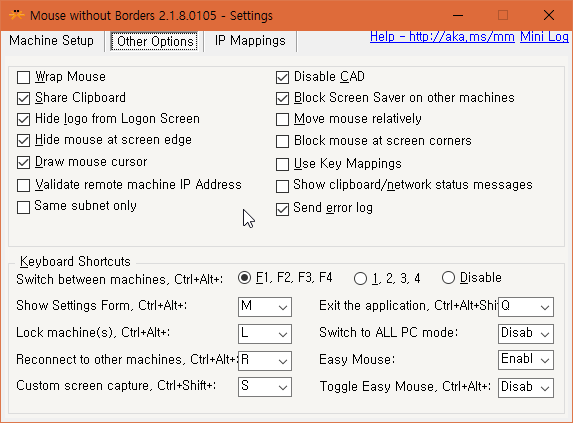
Task: Expand the Toggle Easy Mouse shortcut dropdown
Action: (x=526, y=388)
